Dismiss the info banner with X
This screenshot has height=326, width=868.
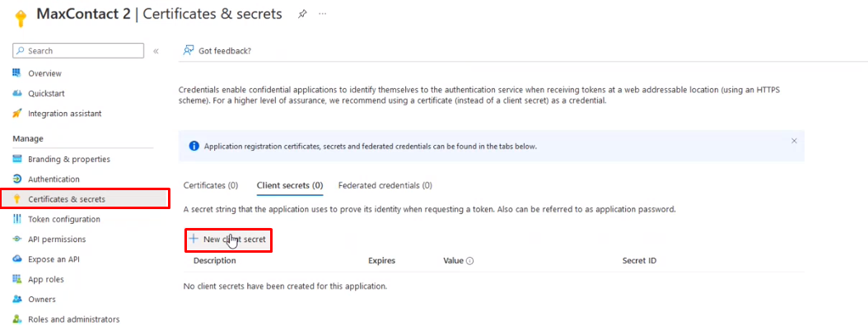click(x=794, y=141)
